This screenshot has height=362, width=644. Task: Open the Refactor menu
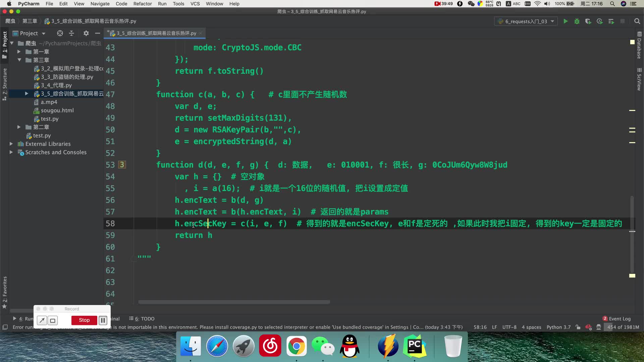click(143, 4)
